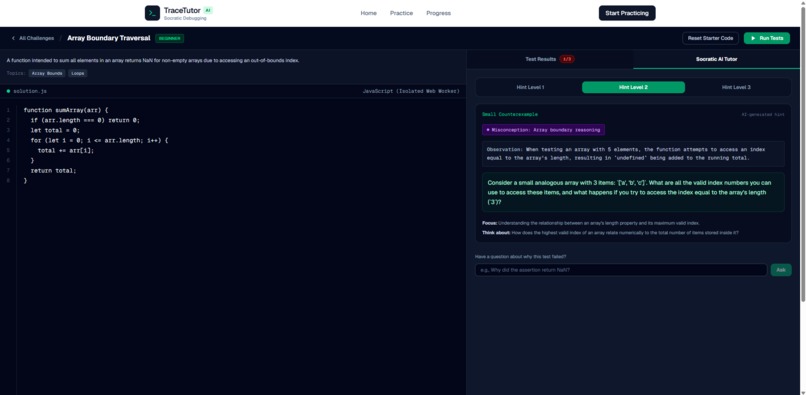Click the BEGINNER difficulty badge

[x=169, y=38]
